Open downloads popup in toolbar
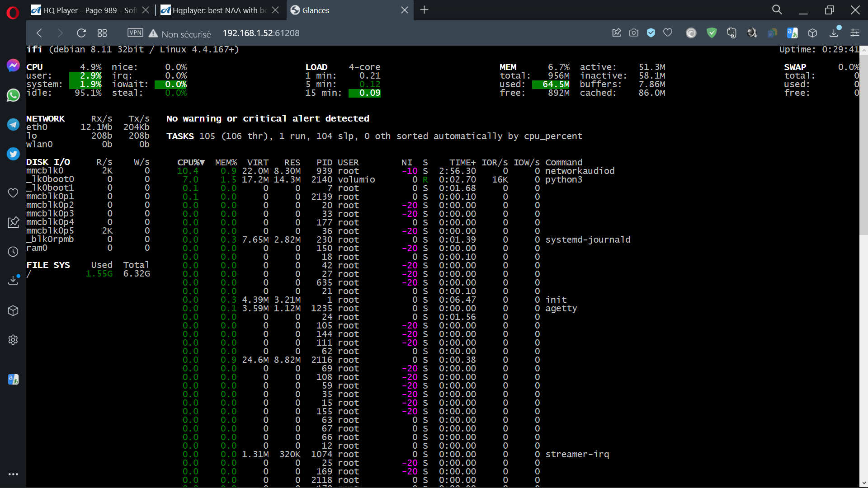The width and height of the screenshot is (868, 488). tap(834, 33)
